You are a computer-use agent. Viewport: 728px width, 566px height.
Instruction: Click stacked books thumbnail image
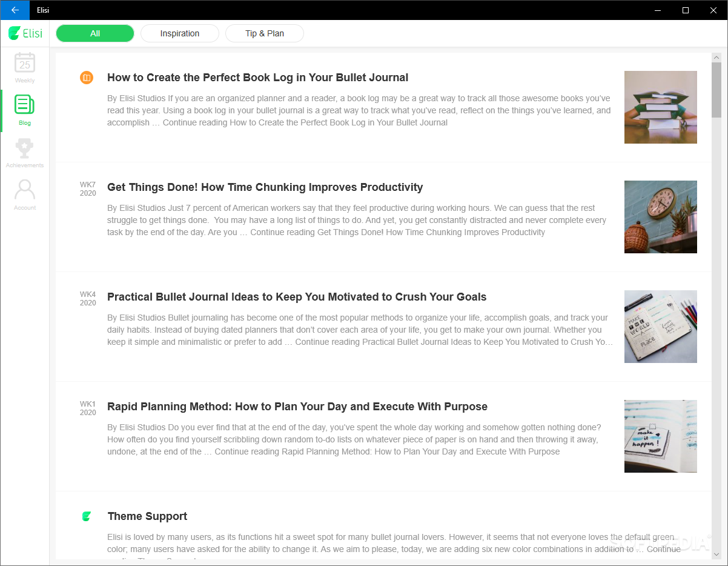[x=661, y=107]
